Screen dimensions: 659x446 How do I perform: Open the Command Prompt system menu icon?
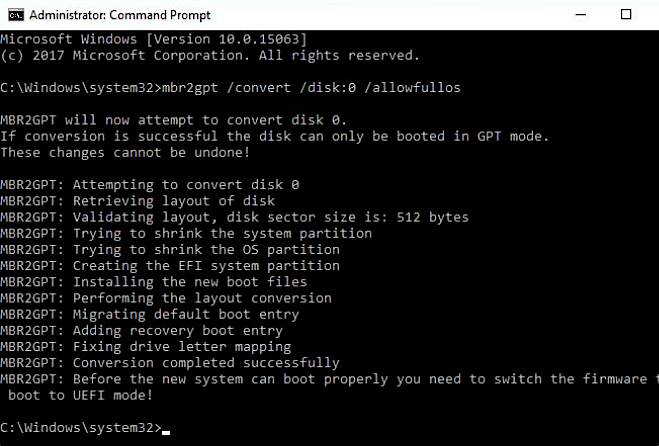coord(16,15)
